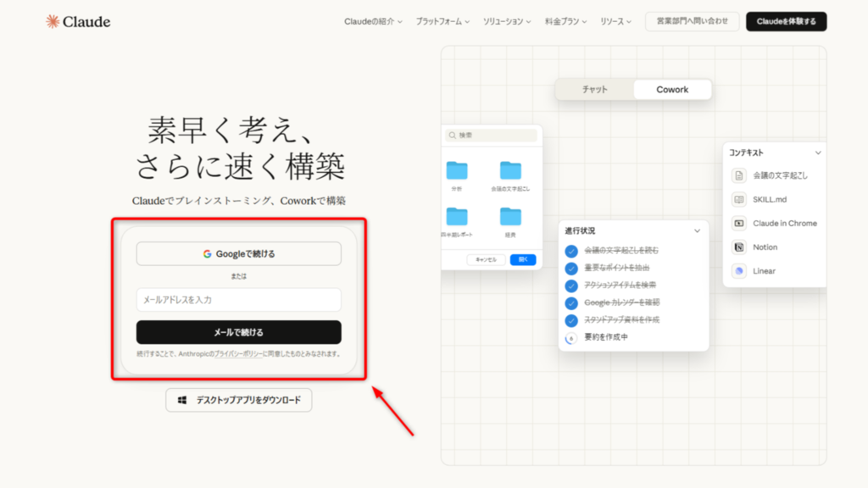
Task: Click the Linear label in コンテキスト
Action: point(764,271)
